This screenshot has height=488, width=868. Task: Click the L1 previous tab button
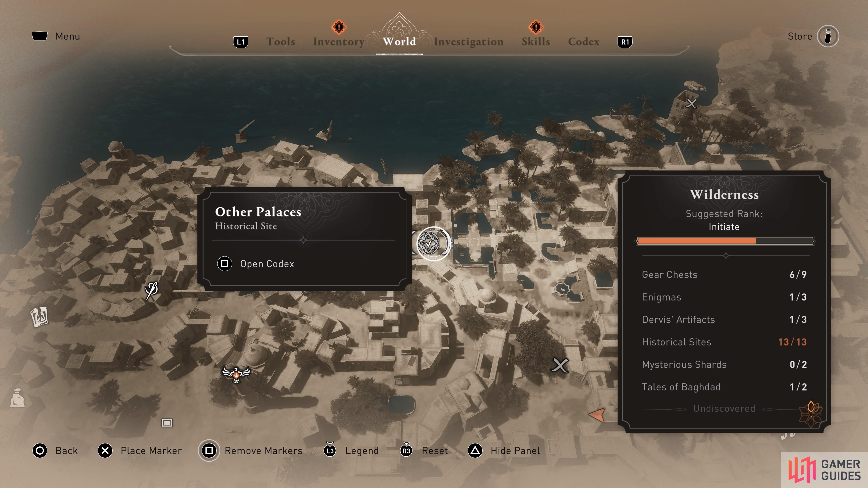click(241, 42)
